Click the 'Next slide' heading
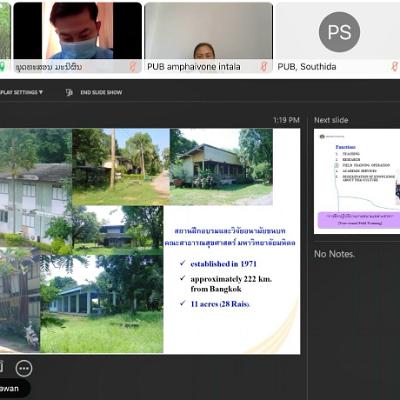Image resolution: width=400 pixels, height=400 pixels. coord(331,120)
